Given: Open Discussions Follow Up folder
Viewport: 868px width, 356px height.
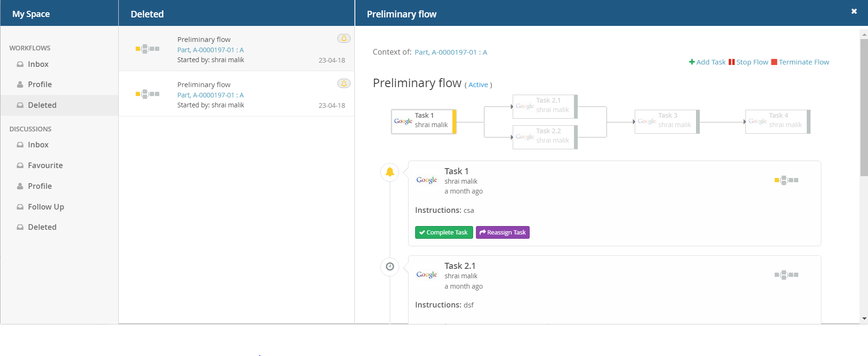Looking at the screenshot, I should point(46,207).
